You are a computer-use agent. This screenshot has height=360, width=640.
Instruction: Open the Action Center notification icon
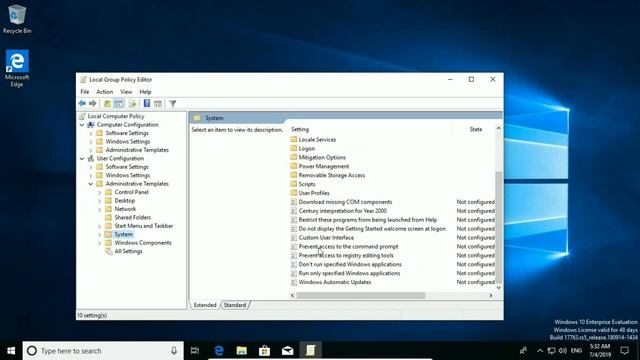[x=624, y=351]
